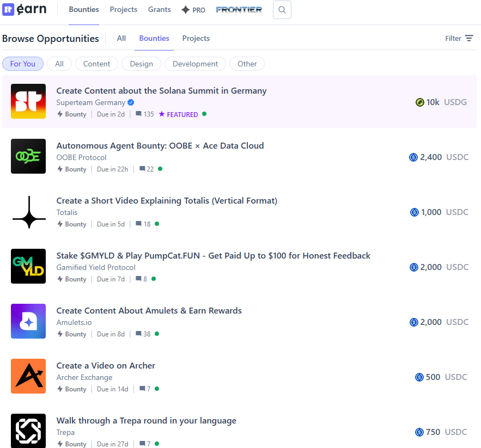Click the Due in 22h text
481x448 pixels.
[113, 169]
